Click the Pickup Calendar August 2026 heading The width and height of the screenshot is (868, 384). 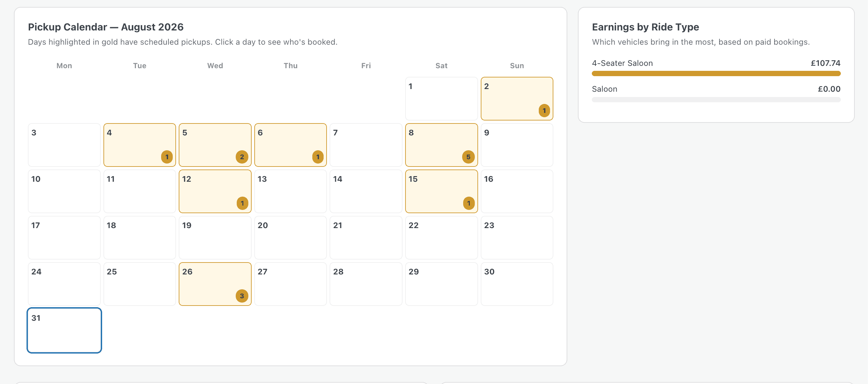(106, 27)
